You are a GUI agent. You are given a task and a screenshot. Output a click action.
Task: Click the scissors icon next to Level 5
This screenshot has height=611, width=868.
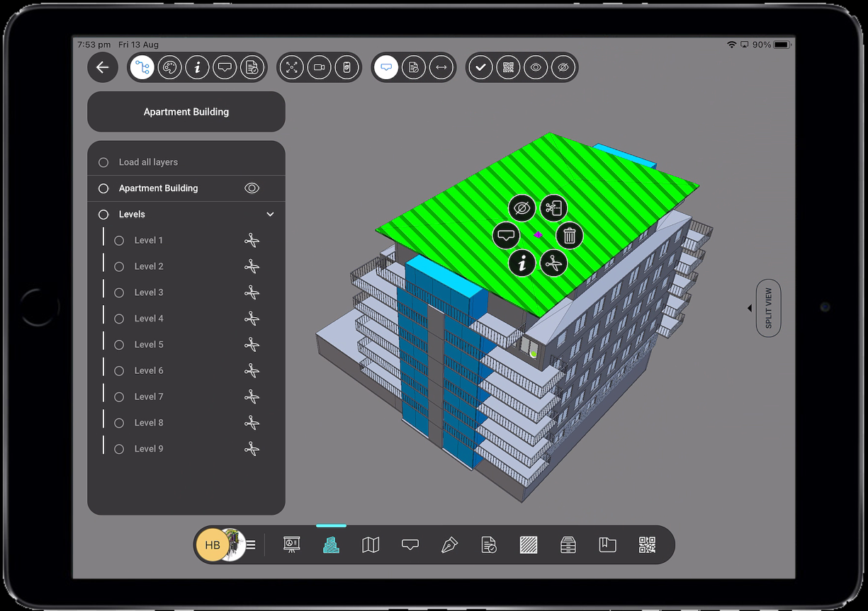pyautogui.click(x=252, y=345)
